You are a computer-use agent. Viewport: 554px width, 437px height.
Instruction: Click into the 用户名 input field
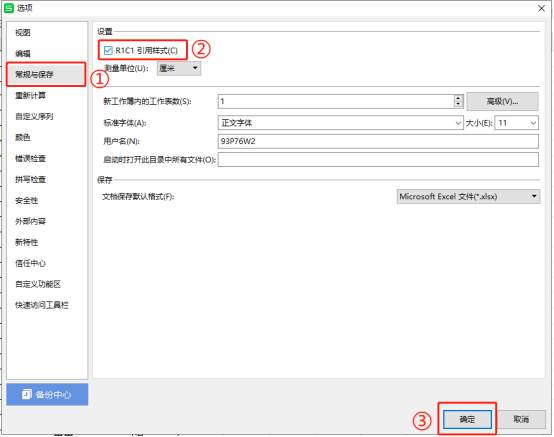pyautogui.click(x=378, y=141)
